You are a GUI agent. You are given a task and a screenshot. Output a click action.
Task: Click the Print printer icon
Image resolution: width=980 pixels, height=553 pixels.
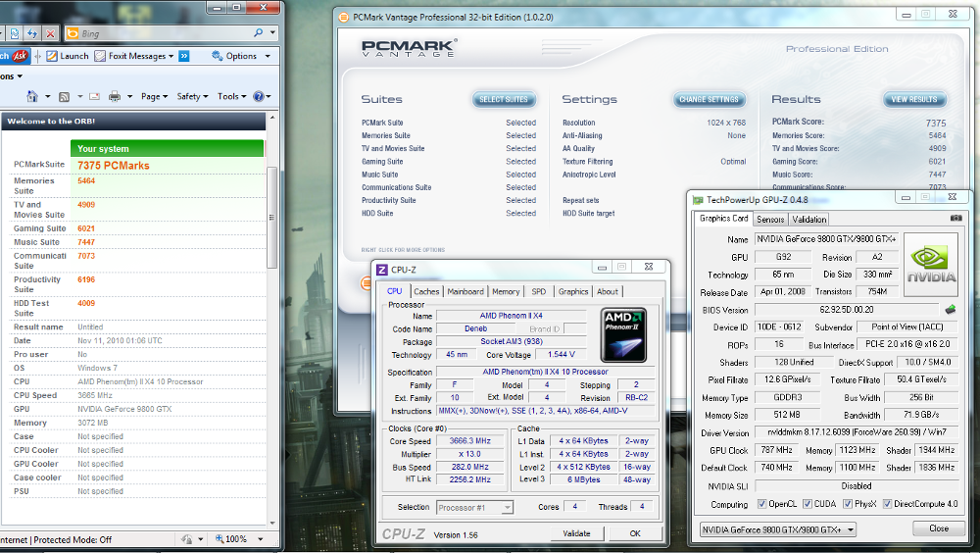[x=115, y=96]
